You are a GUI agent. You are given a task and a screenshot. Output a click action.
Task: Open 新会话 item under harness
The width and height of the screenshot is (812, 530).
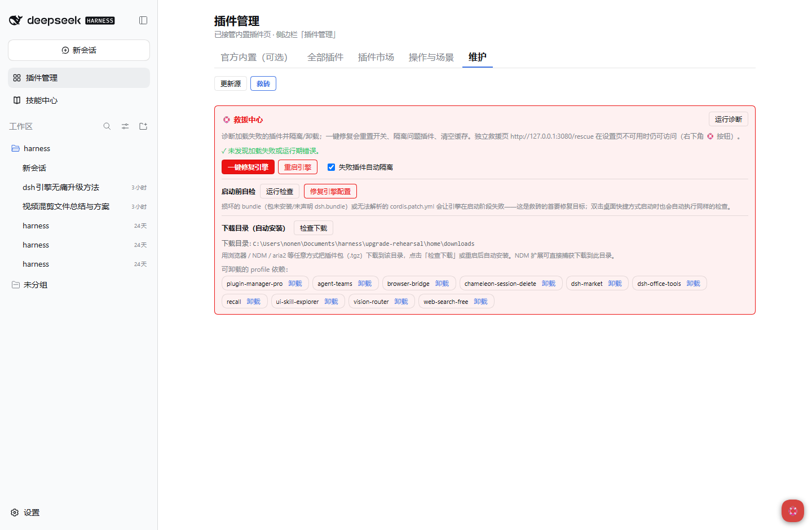pos(79,168)
